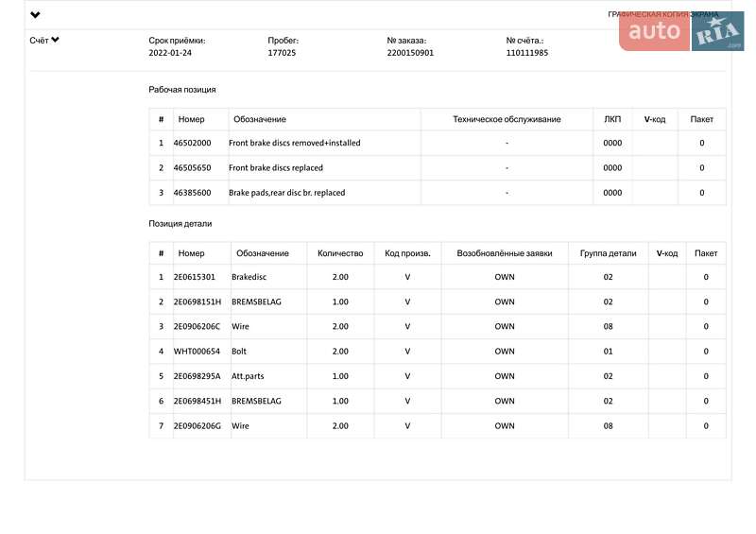Select order number 2200150901
Image resolution: width=756 pixels, height=534 pixels.
coord(410,53)
